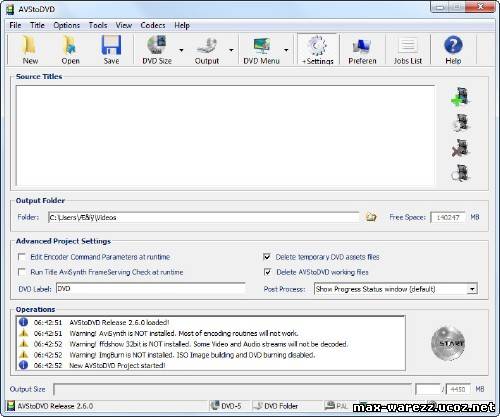Screen dimensions: 500x417
Task: Open the Preferences toolbar icon
Action: (362, 50)
